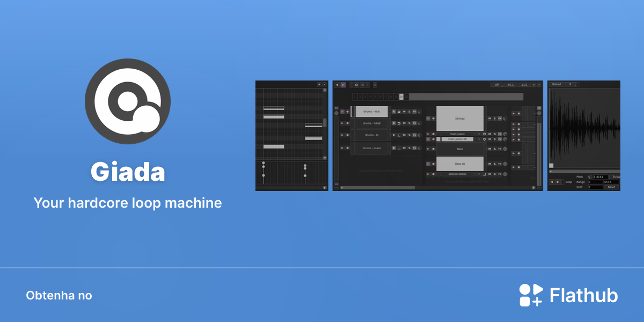Click the piano roll zoom in + button
Image resolution: width=644 pixels, height=322 pixels.
pyautogui.click(x=319, y=84)
